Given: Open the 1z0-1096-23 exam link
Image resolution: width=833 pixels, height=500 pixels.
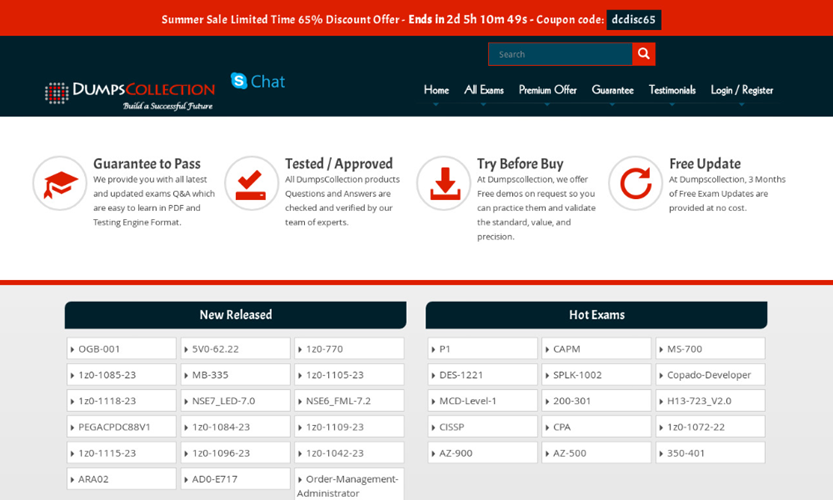Looking at the screenshot, I should tap(235, 453).
